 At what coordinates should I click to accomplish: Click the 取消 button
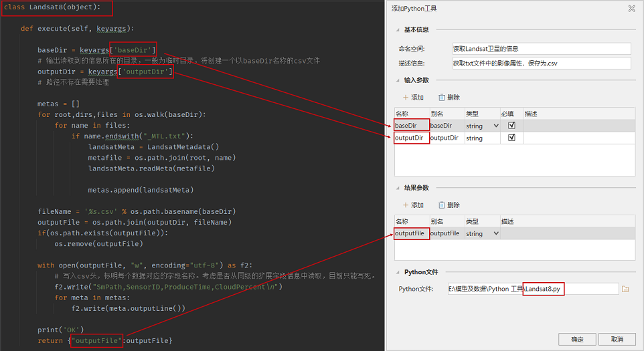[x=617, y=339]
